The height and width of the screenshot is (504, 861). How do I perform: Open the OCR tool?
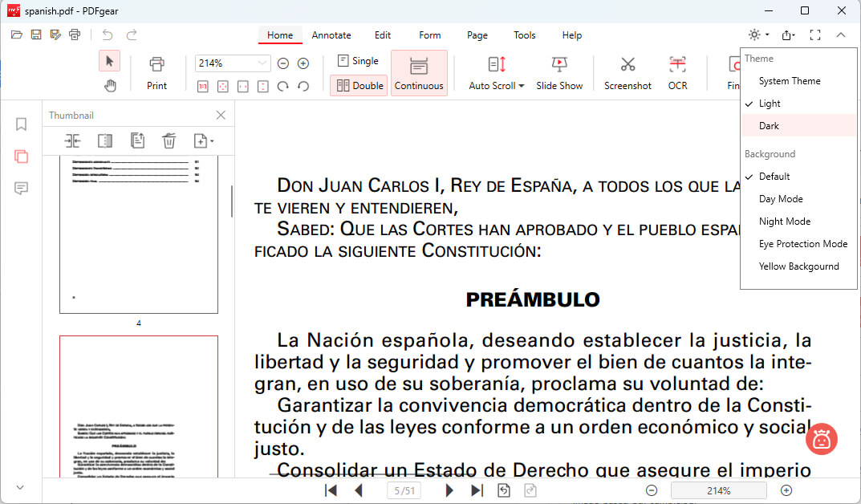pyautogui.click(x=677, y=72)
